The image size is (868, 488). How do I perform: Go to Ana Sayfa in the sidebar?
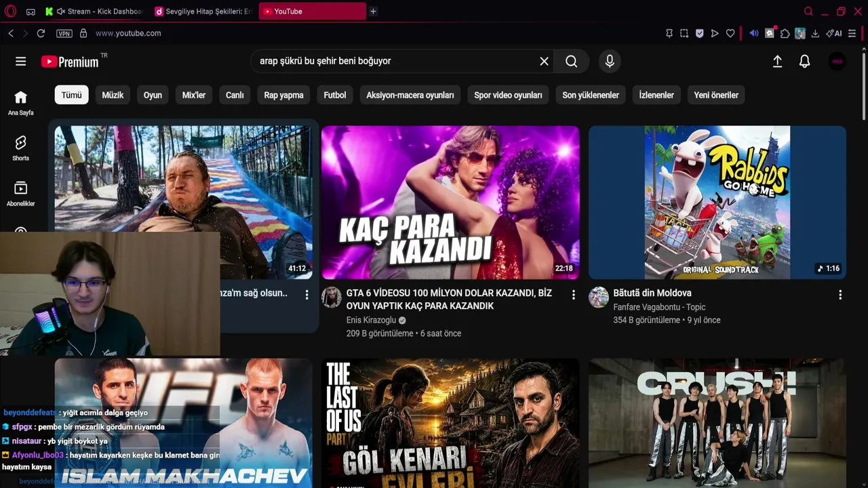[x=21, y=103]
